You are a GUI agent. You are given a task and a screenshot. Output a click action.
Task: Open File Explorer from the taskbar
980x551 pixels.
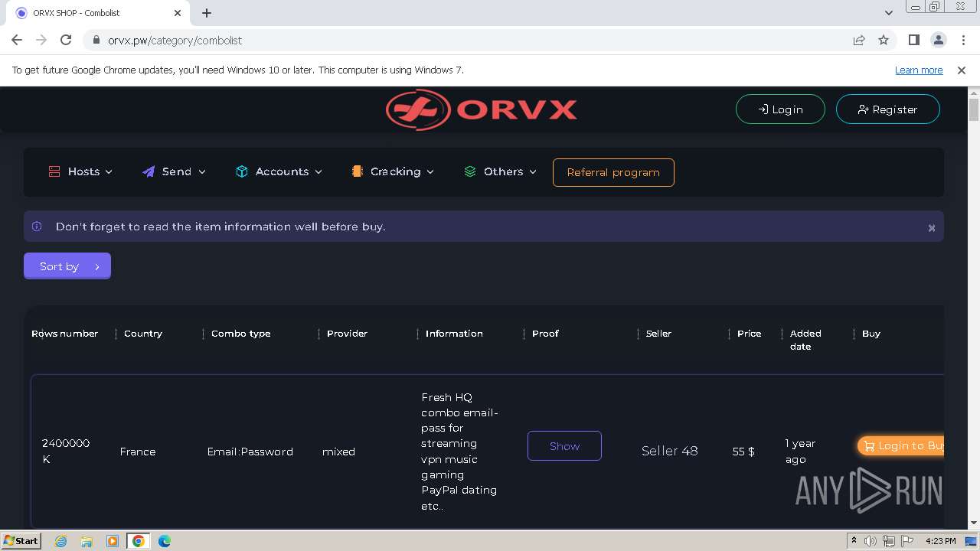coord(87,541)
